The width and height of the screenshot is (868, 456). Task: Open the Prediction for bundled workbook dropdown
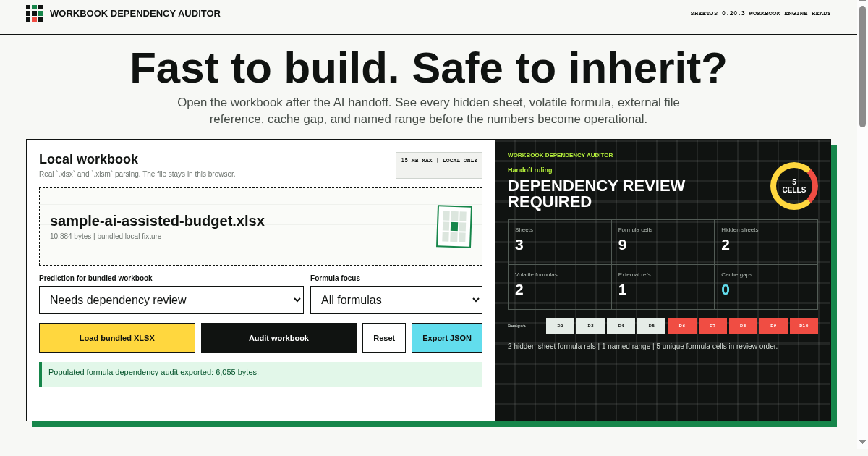point(171,300)
